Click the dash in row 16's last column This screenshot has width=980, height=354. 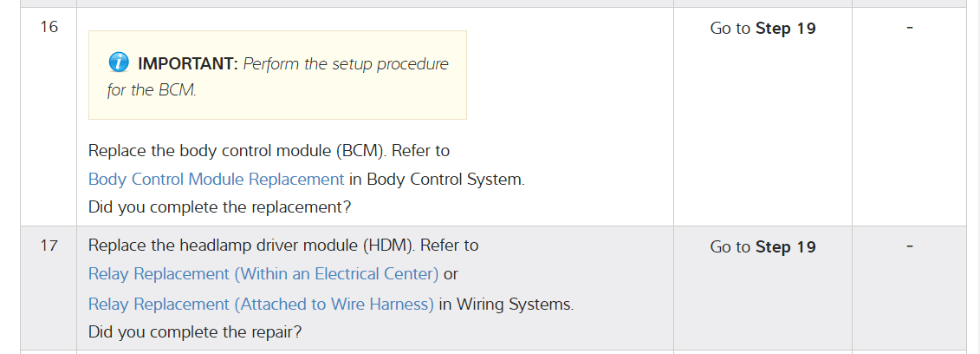coord(909,28)
